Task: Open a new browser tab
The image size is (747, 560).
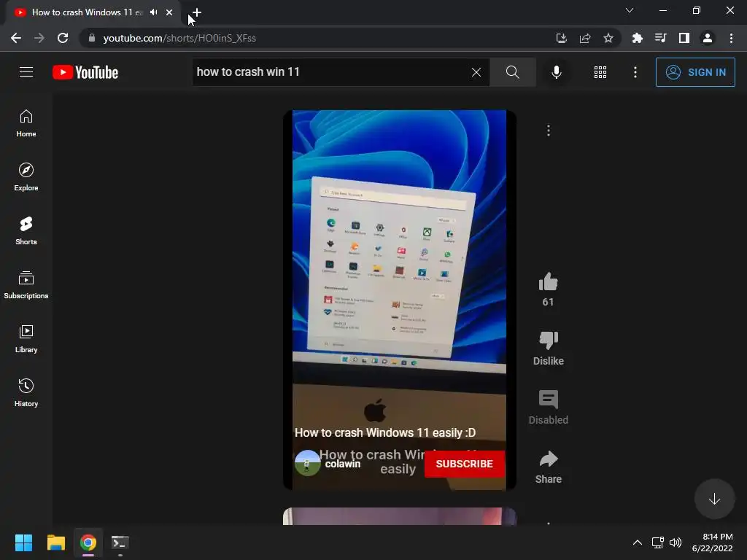Action: coord(197,12)
